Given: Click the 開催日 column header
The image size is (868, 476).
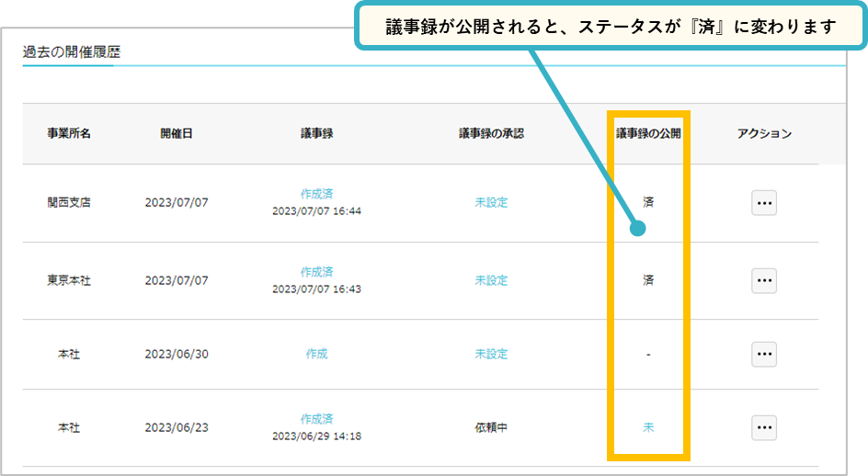Looking at the screenshot, I should [177, 133].
